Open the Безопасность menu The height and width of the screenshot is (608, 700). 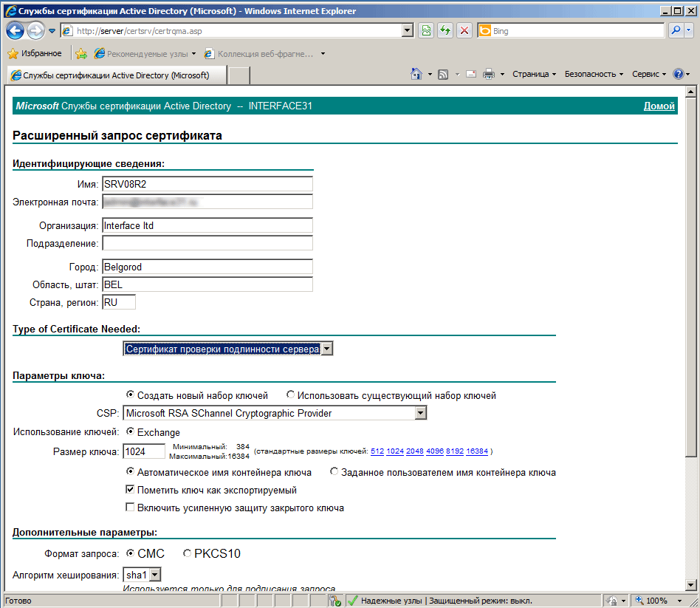coord(594,74)
